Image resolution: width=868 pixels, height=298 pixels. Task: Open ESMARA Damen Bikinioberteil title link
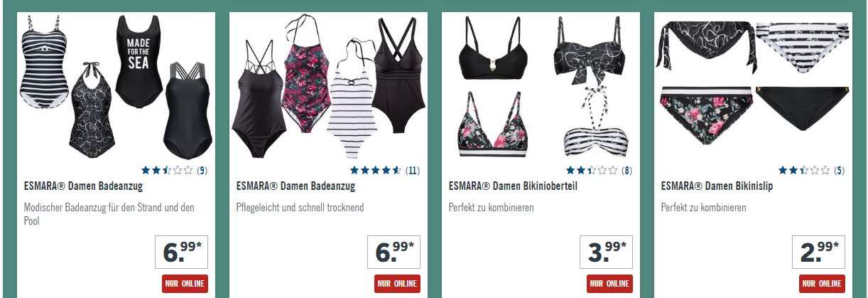[x=513, y=186]
